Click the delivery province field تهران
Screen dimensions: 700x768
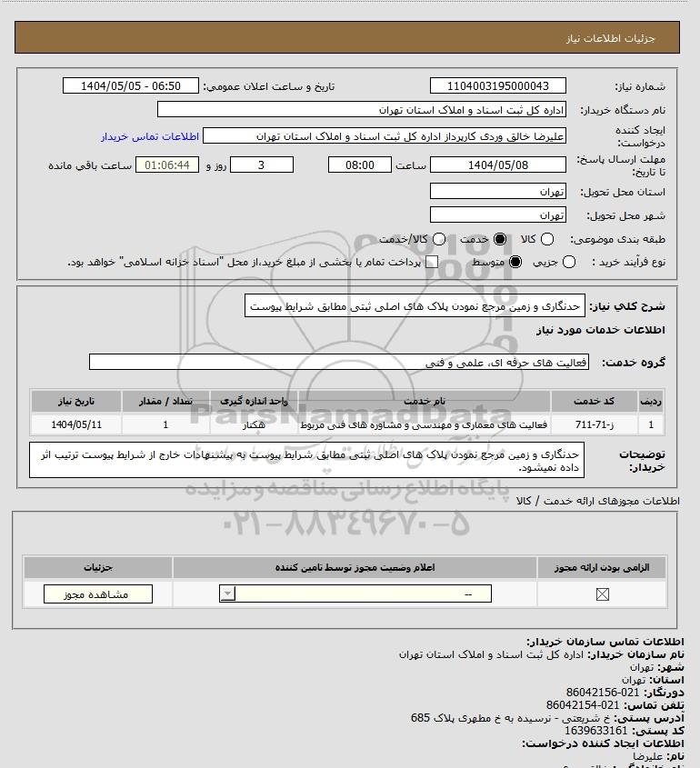point(497,191)
